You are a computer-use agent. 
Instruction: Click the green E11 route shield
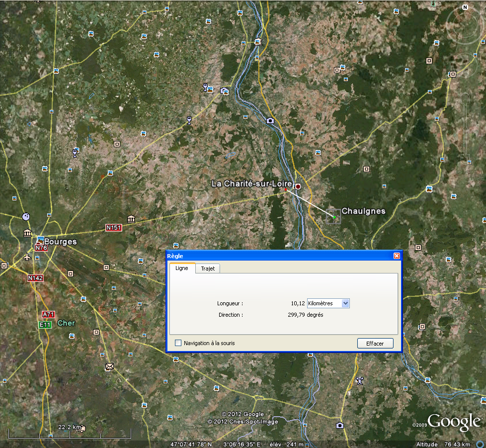click(x=45, y=325)
